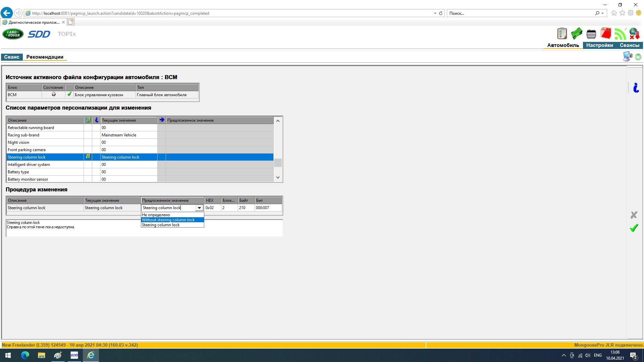Click the green wireless connection status icon

coord(620,34)
